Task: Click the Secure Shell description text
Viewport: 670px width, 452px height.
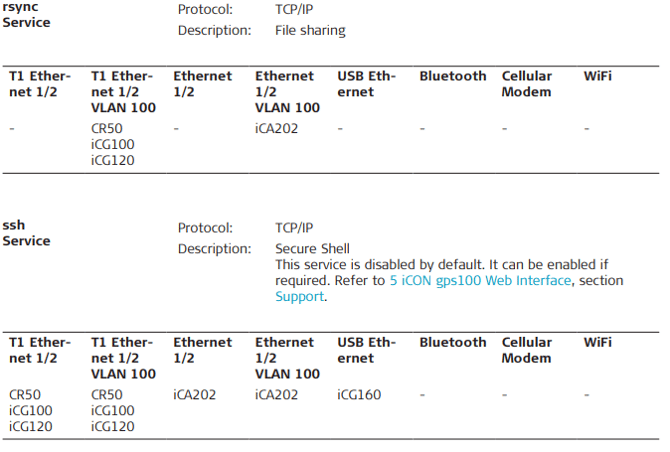Action: click(312, 249)
